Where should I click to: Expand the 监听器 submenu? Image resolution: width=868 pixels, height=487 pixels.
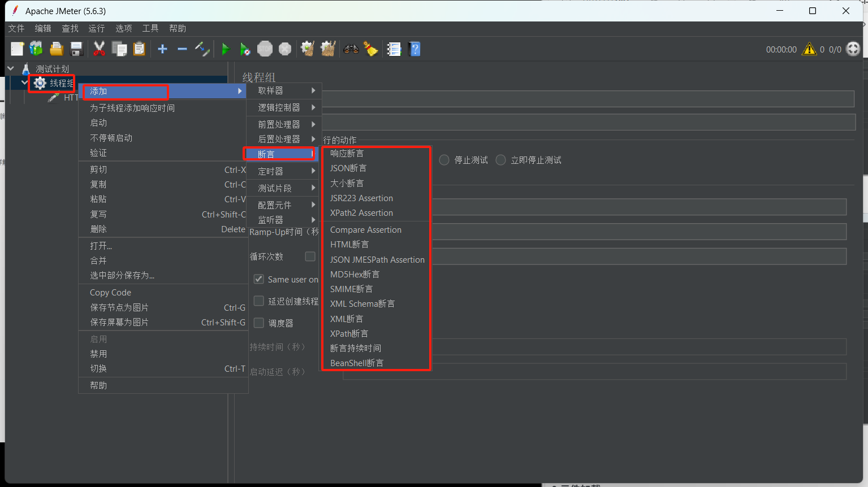[x=283, y=220]
